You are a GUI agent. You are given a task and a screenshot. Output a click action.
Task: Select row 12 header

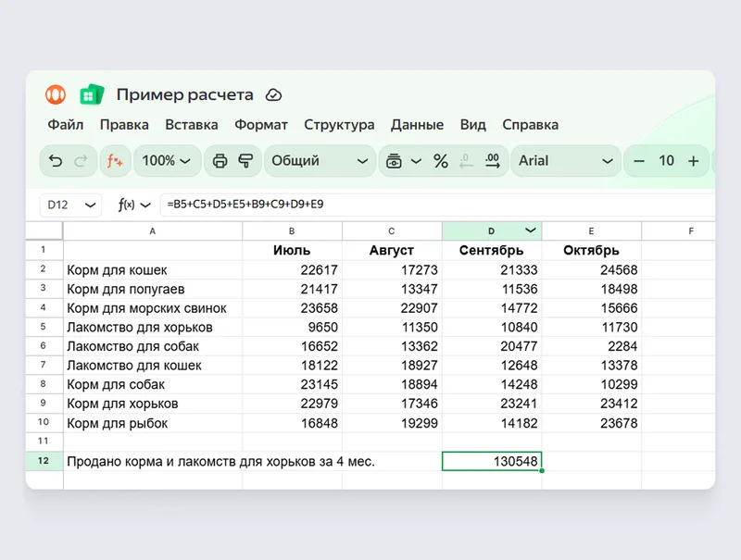[x=44, y=461]
